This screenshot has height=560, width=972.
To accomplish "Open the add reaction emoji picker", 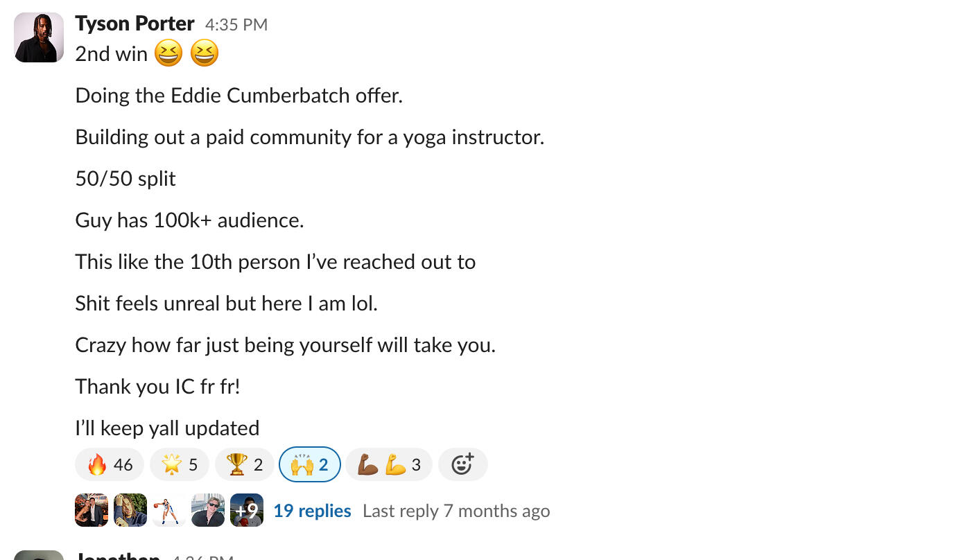I will tap(462, 464).
